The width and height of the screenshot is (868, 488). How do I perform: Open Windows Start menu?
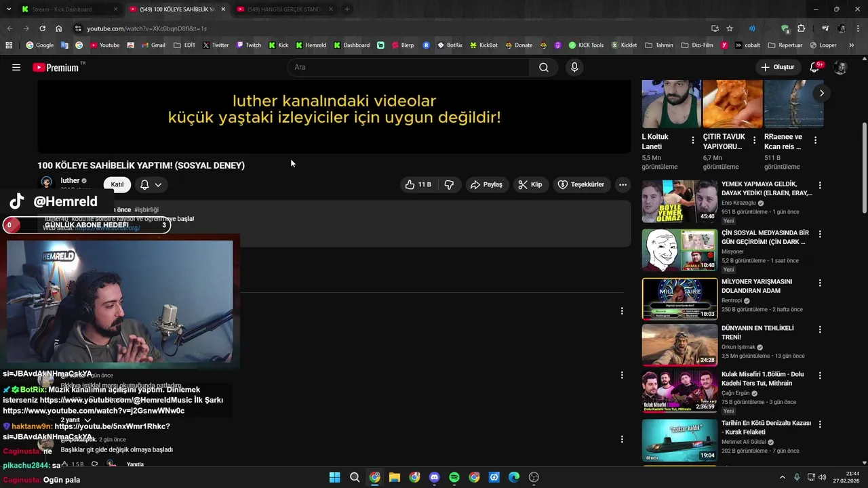click(334, 477)
